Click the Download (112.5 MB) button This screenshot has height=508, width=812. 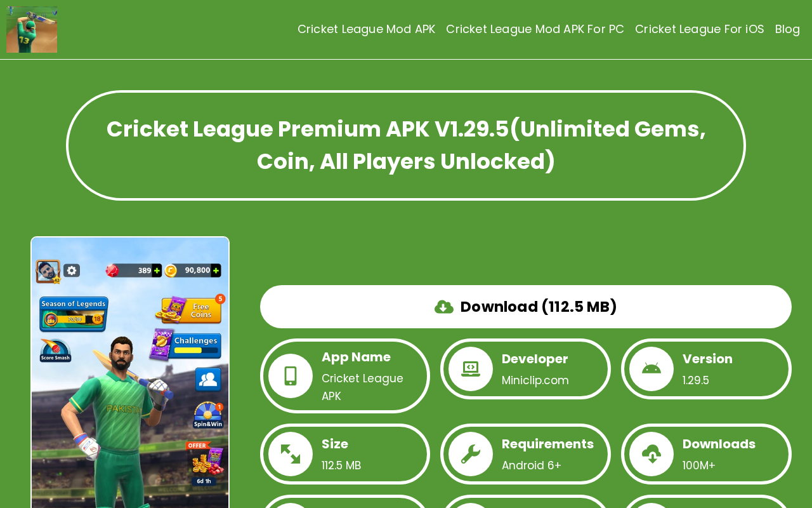coord(526,307)
